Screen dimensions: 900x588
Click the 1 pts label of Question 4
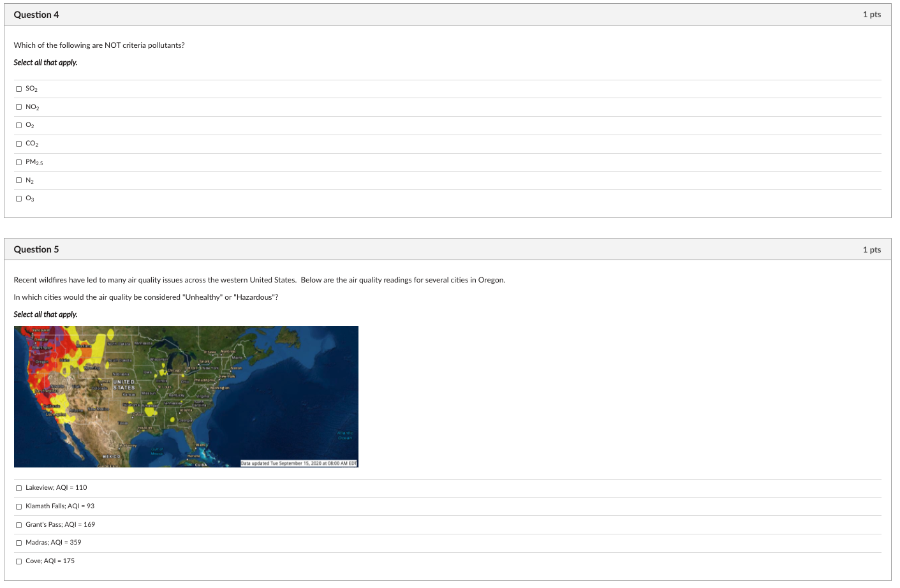[x=872, y=15]
